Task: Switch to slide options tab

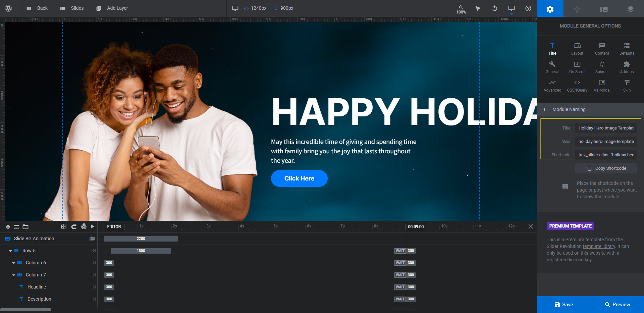Action: (x=604, y=8)
